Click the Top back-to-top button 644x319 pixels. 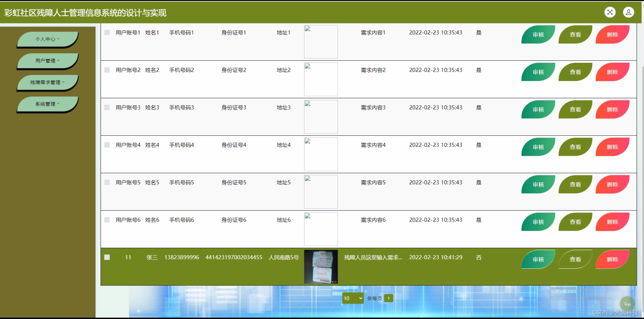click(627, 304)
